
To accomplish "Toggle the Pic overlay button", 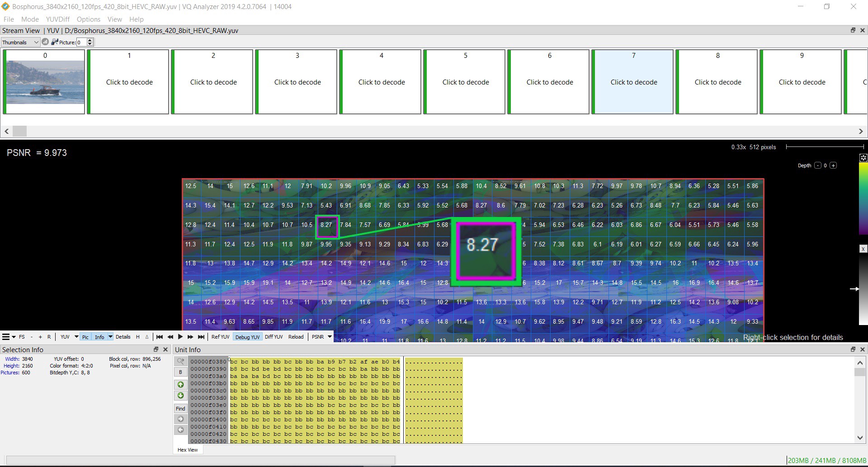I will [x=85, y=337].
